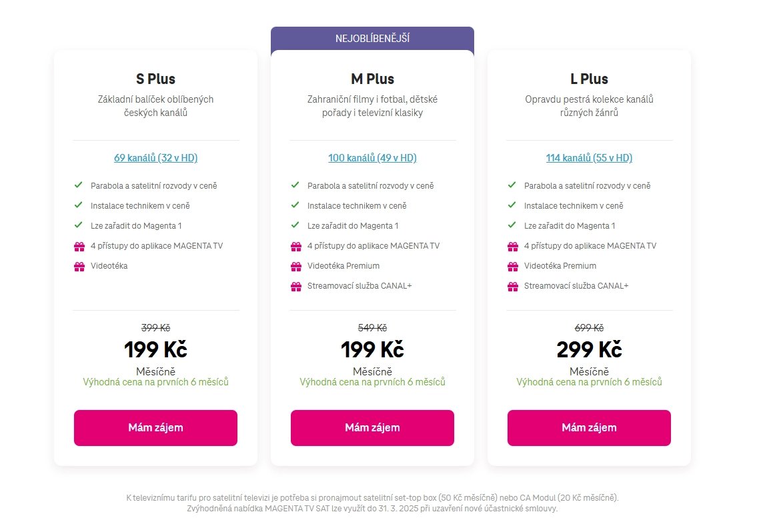The image size is (779, 532).
Task: Click the gift icon beside Streamovací služba CANAL+ in M Plus
Action: [295, 285]
